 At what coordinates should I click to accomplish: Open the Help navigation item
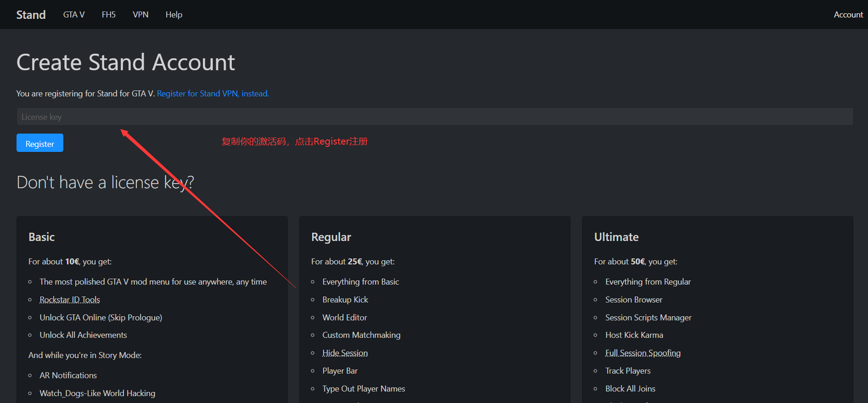174,15
